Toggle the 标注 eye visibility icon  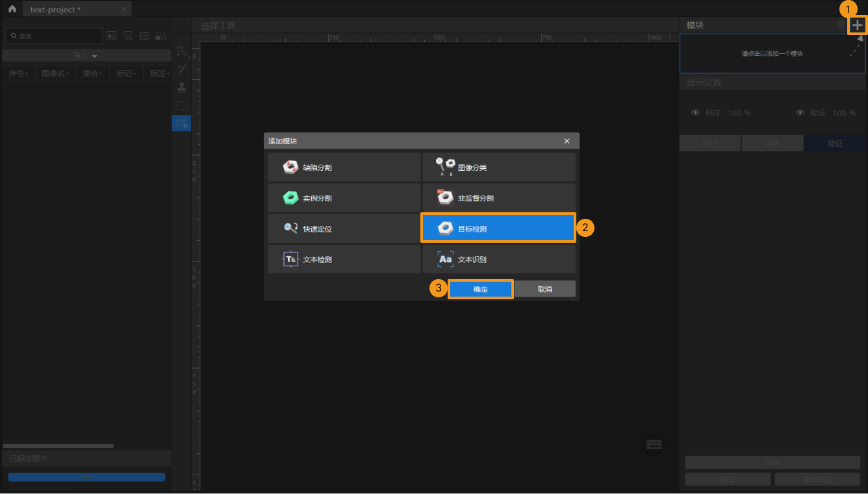[696, 112]
